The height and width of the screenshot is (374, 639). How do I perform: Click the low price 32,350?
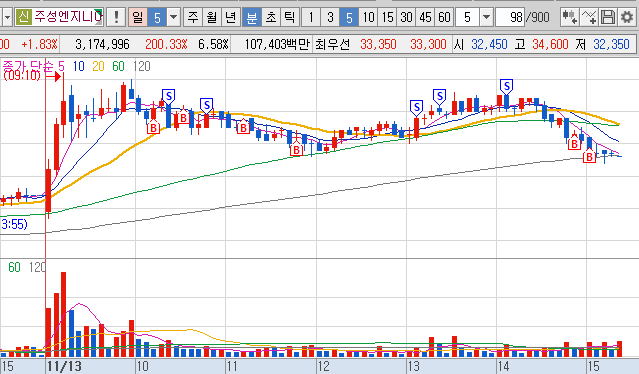(x=611, y=44)
